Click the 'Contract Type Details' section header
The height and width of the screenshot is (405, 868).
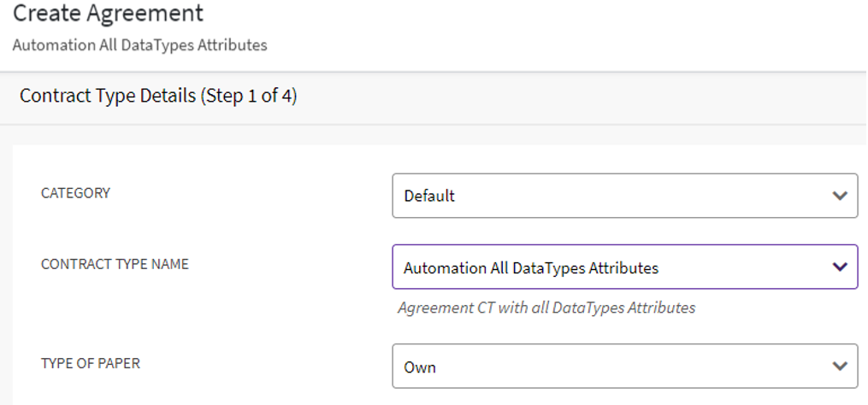coord(107,96)
